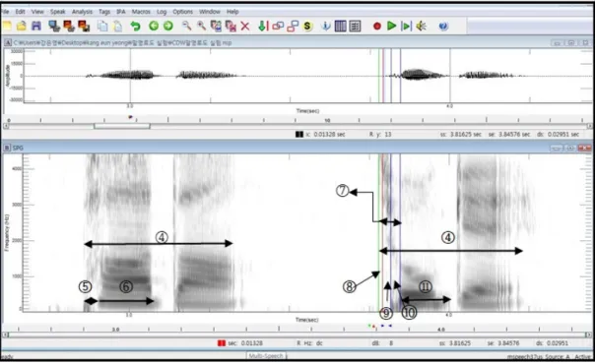Click the windows icon right of the second magnifier

[216, 26]
